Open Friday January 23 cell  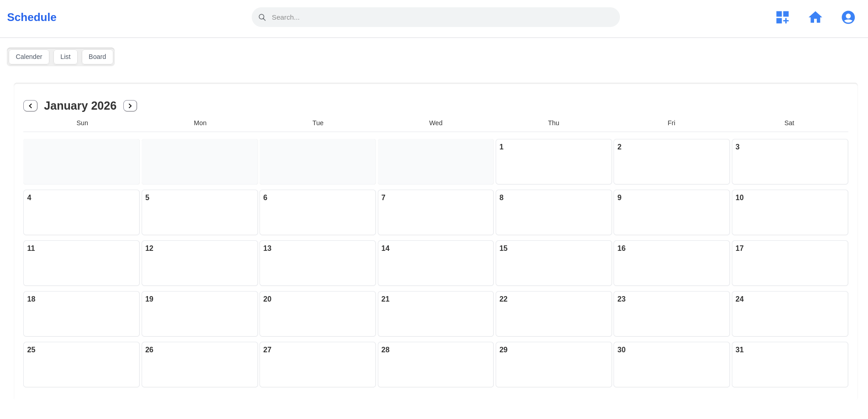coord(671,314)
